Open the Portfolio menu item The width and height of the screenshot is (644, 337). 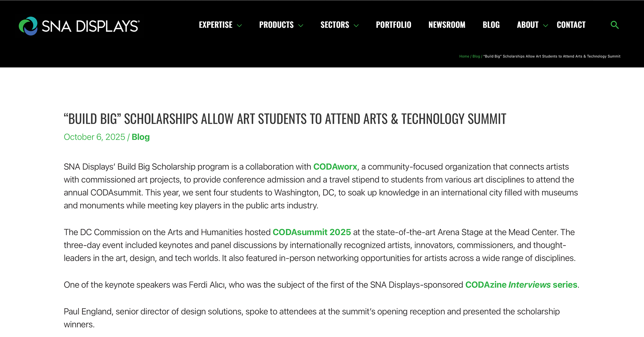coord(393,25)
